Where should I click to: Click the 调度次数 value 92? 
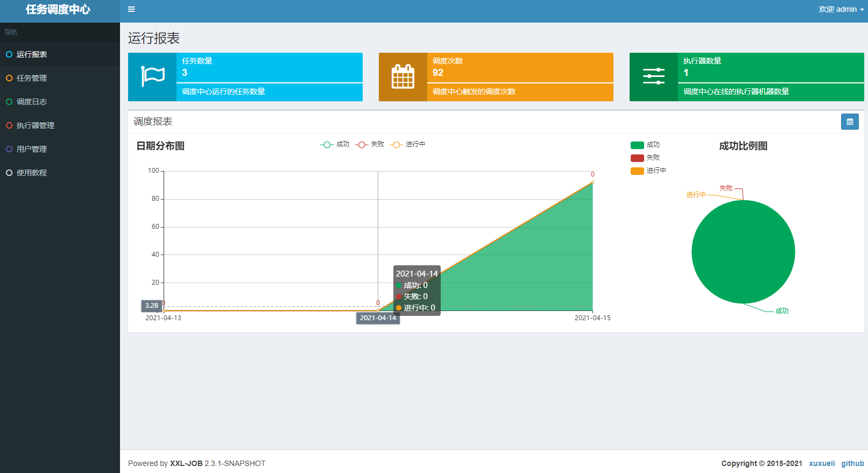click(x=438, y=73)
